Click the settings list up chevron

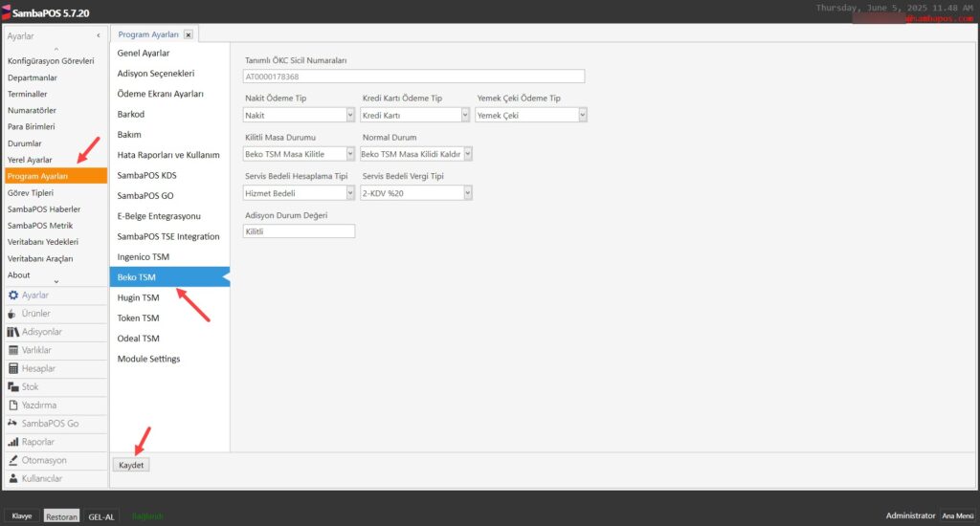click(56, 49)
